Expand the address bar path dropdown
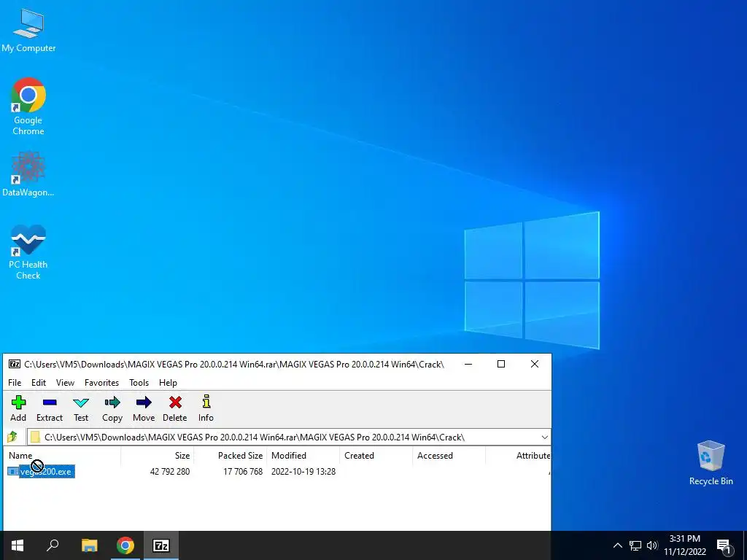The image size is (747, 560). tap(544, 437)
